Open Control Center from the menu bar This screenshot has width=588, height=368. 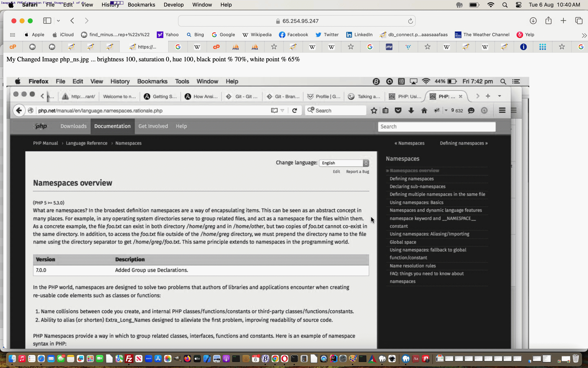point(519,5)
